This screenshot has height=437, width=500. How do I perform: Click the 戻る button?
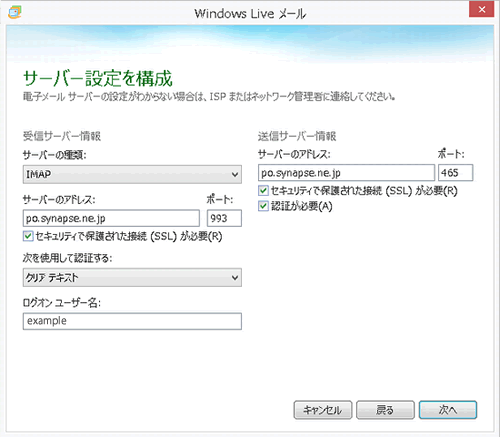[x=385, y=410]
